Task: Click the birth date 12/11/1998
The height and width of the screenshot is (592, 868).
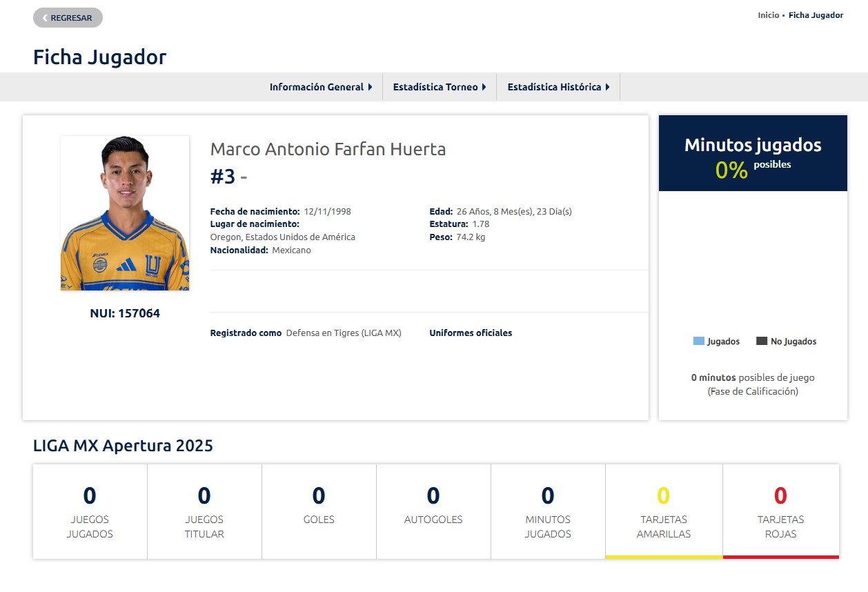Action: pos(327,212)
